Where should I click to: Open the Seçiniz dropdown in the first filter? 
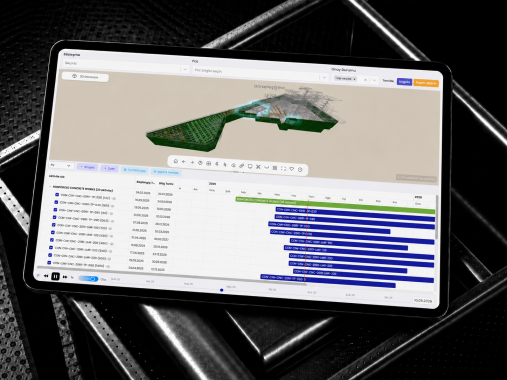185,69
